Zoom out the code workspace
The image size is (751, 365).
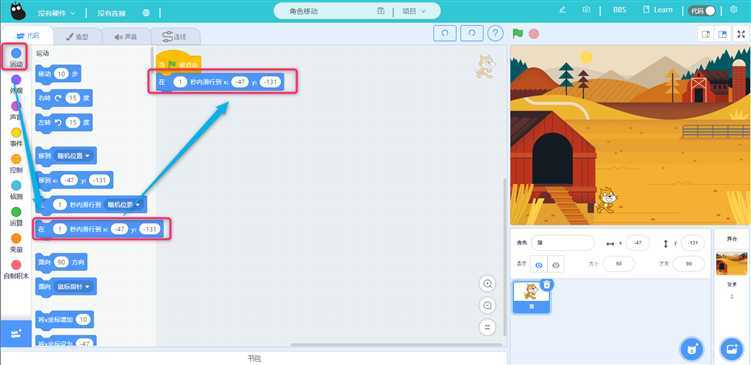(x=488, y=306)
